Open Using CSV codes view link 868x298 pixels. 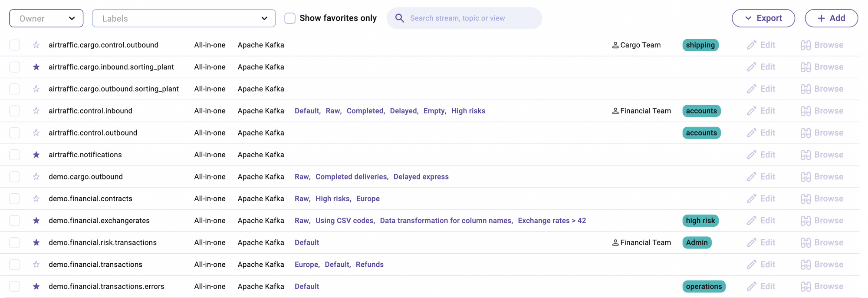(345, 221)
